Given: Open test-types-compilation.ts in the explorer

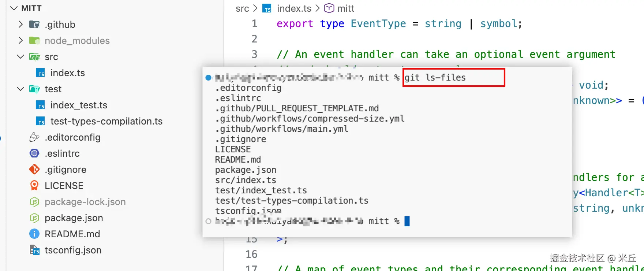Looking at the screenshot, I should coord(106,121).
